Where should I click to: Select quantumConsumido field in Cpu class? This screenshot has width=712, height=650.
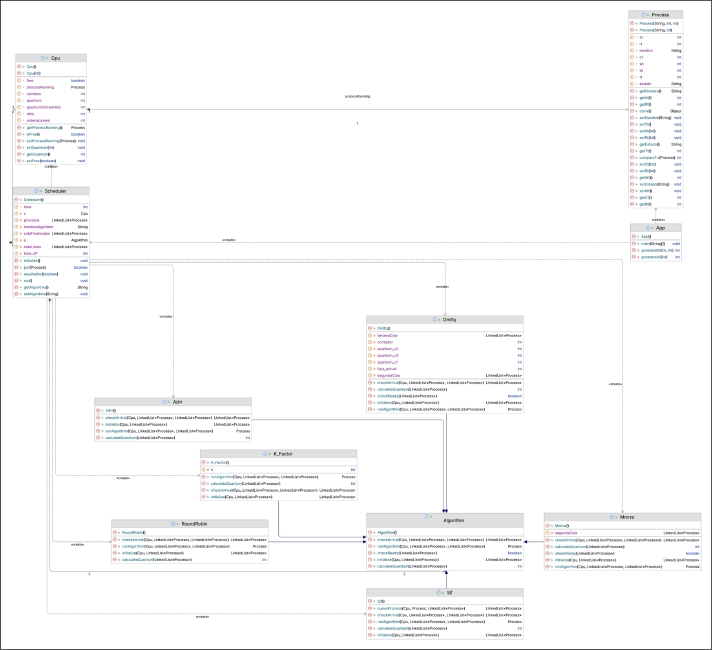click(42, 107)
